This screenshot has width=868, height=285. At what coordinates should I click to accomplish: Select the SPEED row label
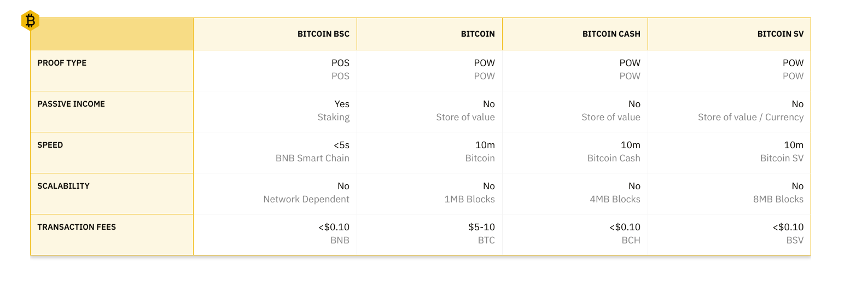[50, 145]
